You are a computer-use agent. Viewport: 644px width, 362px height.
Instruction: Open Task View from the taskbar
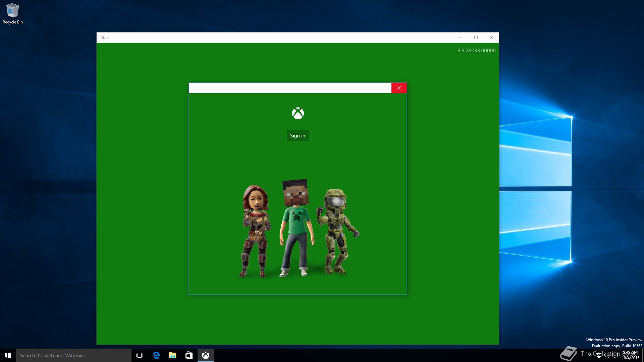click(140, 355)
